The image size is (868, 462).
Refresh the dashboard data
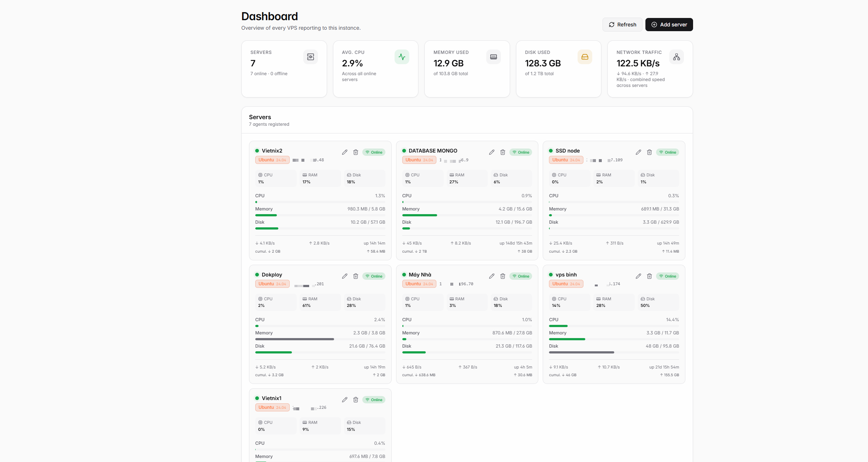622,25
